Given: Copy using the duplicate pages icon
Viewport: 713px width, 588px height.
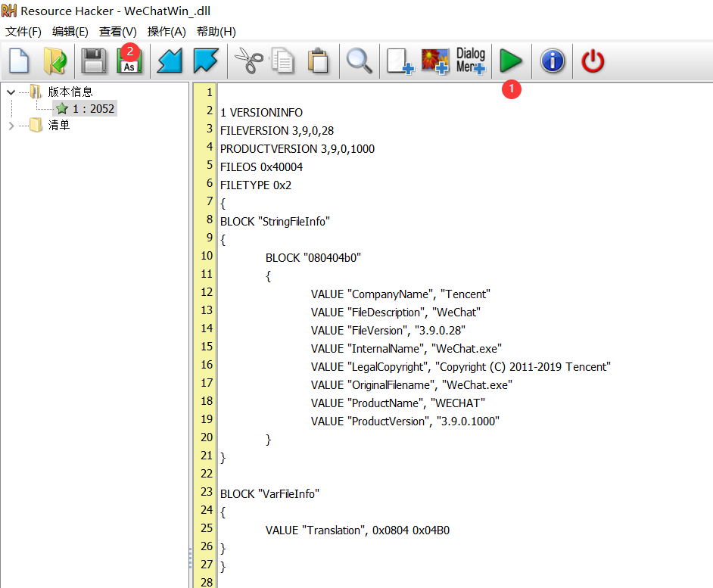Looking at the screenshot, I should pos(283,61).
